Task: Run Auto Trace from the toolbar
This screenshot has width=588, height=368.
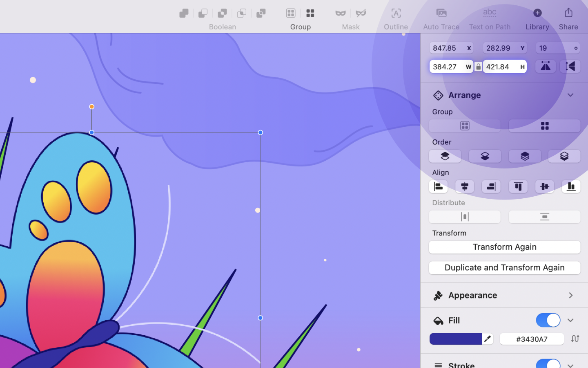Action: pyautogui.click(x=441, y=13)
